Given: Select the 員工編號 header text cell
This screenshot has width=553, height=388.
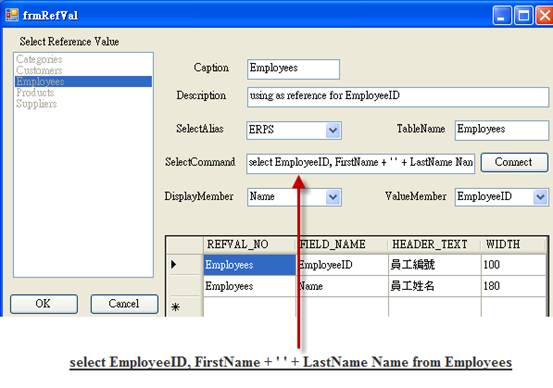Looking at the screenshot, I should (434, 265).
